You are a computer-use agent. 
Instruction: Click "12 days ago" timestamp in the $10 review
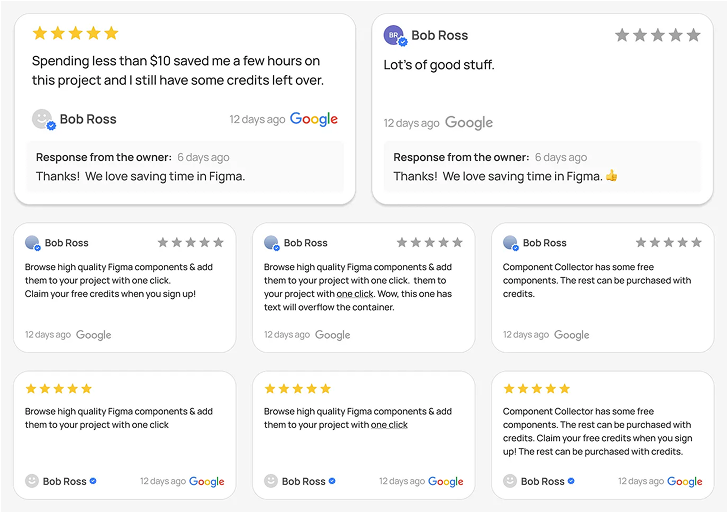click(257, 119)
